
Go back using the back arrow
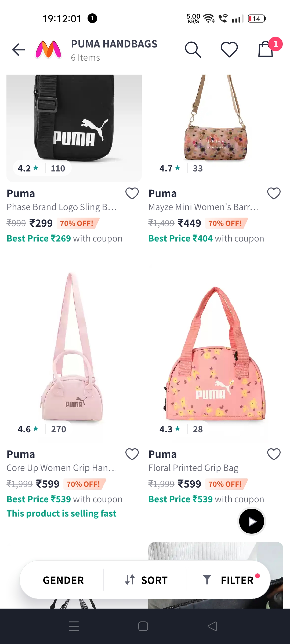point(18,50)
